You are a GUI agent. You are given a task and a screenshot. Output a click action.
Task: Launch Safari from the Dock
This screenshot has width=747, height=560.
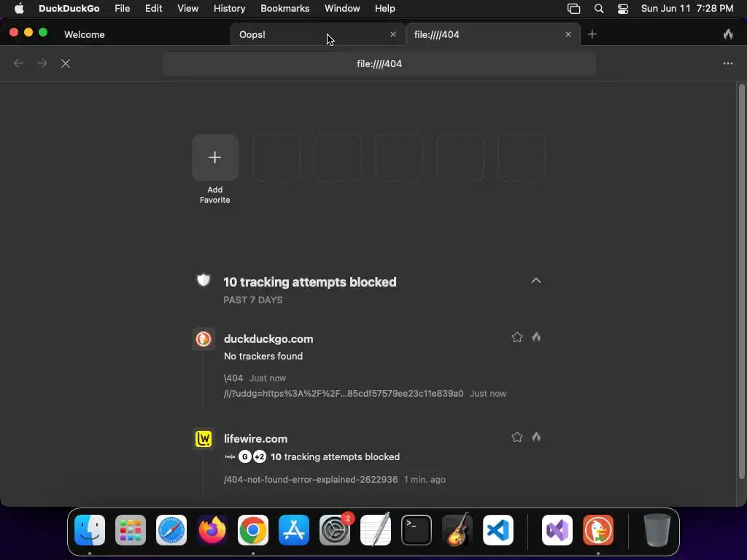(171, 530)
